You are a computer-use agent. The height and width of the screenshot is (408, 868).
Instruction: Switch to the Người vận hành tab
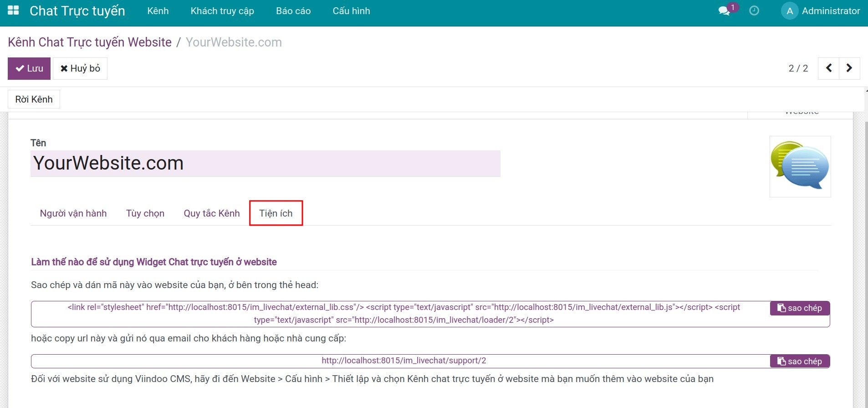[x=73, y=213]
